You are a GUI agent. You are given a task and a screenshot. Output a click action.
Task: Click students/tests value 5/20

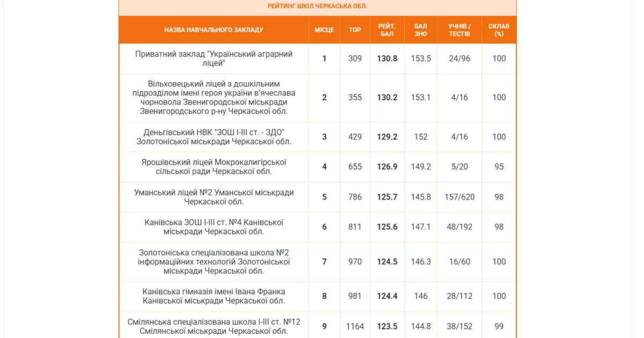(x=459, y=167)
